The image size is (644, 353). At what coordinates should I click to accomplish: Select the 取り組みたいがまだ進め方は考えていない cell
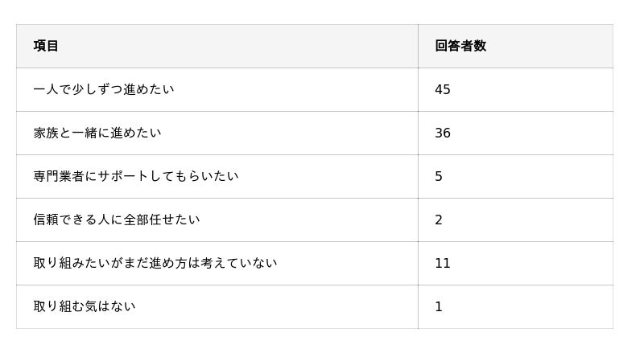click(x=155, y=263)
